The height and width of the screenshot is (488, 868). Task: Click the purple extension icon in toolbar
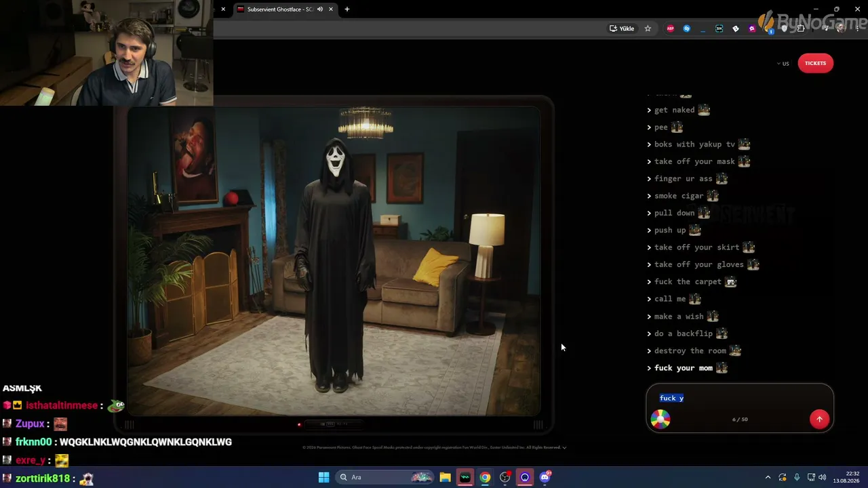(752, 28)
